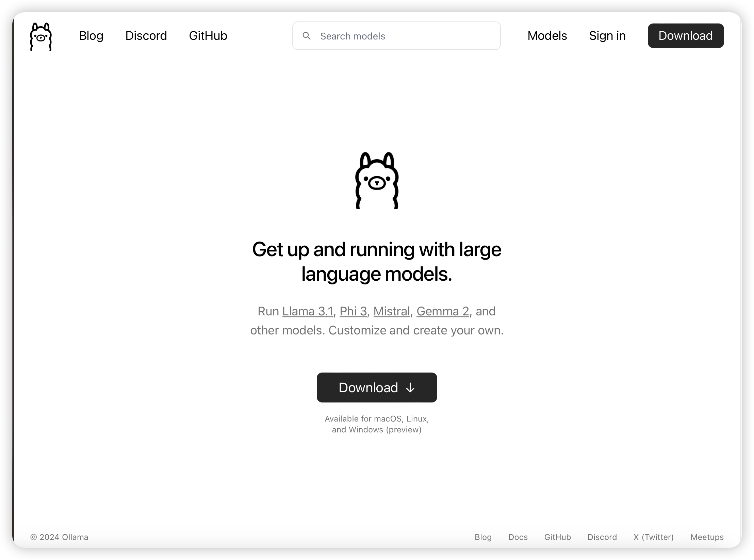This screenshot has width=754, height=560.
Task: Select Sign in at top right
Action: 607,36
